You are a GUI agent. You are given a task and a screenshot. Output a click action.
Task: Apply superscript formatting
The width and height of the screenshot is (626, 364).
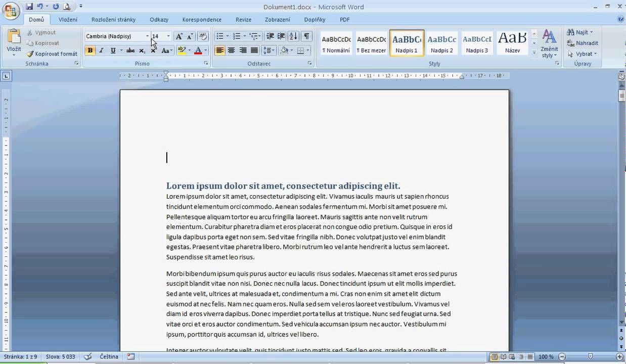[x=153, y=51]
